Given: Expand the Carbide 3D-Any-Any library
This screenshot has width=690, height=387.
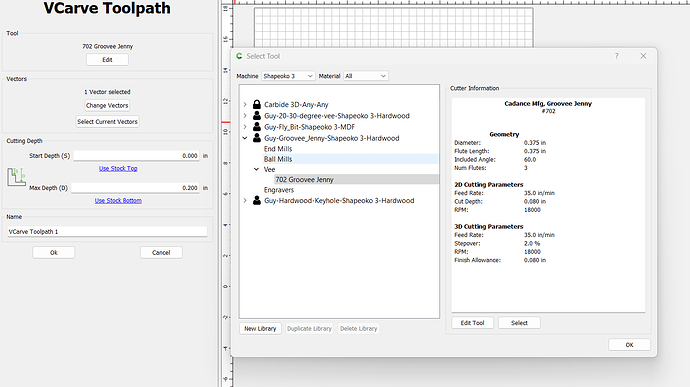Looking at the screenshot, I should tap(245, 104).
